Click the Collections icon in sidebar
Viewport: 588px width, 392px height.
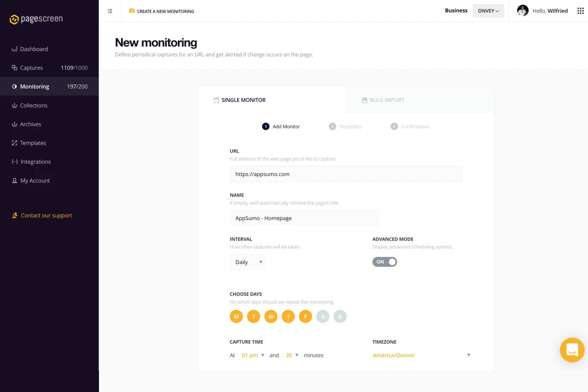(x=15, y=105)
